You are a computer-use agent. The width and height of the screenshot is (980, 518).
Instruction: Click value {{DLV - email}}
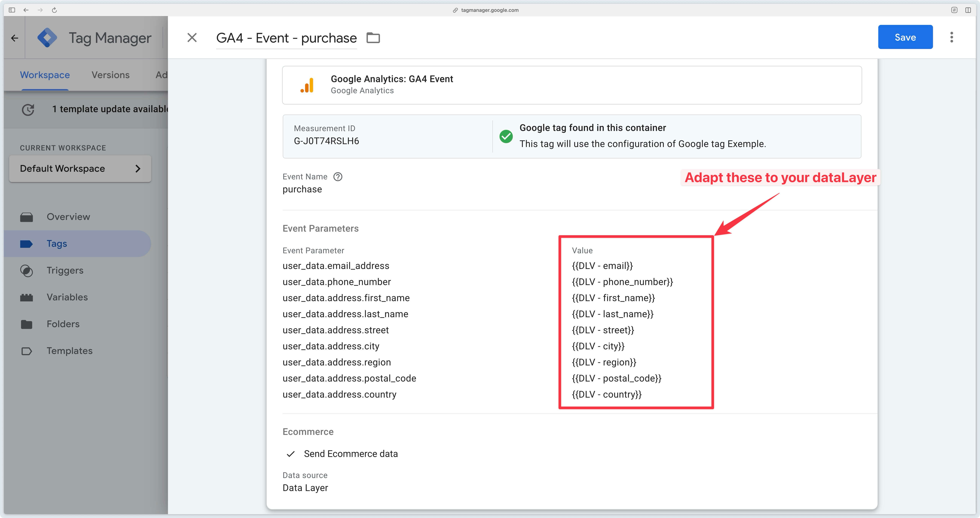click(602, 266)
